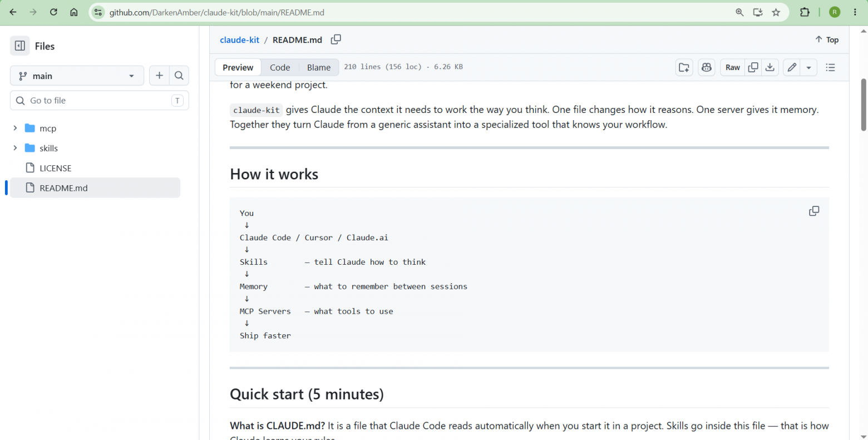Ask Copilot about this file
Viewport: 868px width, 440px height.
point(707,67)
